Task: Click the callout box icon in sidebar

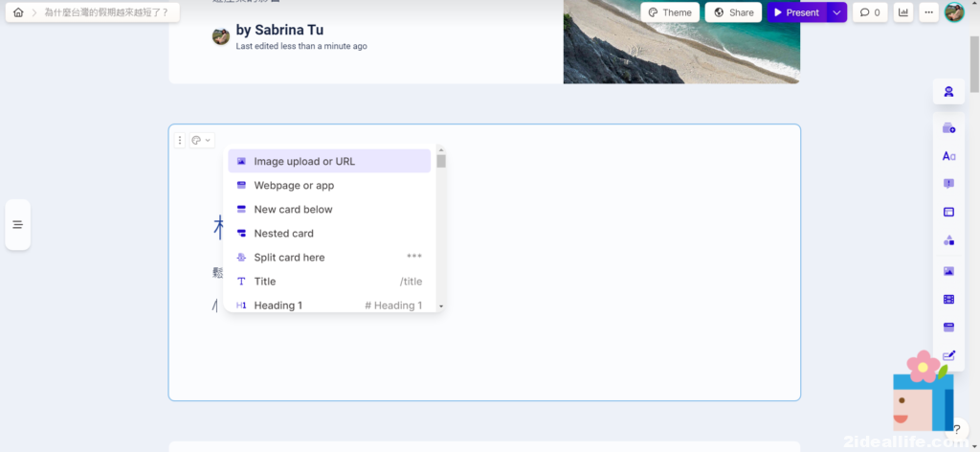Action: [x=948, y=184]
